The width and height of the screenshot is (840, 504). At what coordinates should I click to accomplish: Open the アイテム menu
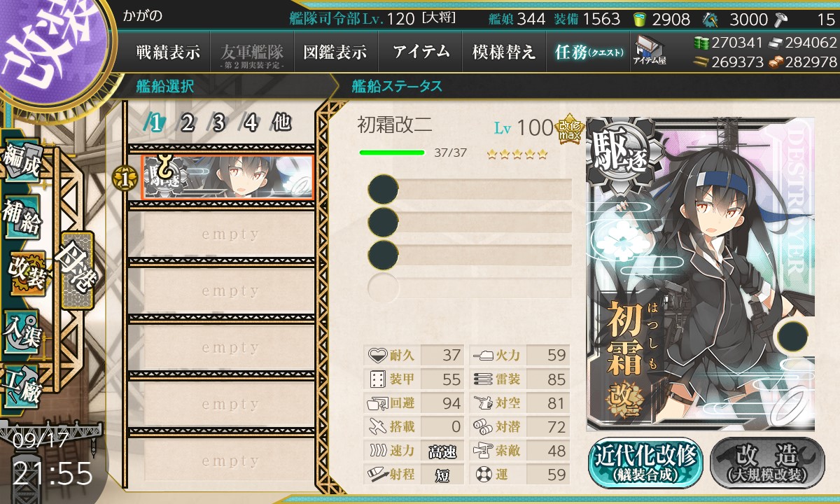point(420,52)
